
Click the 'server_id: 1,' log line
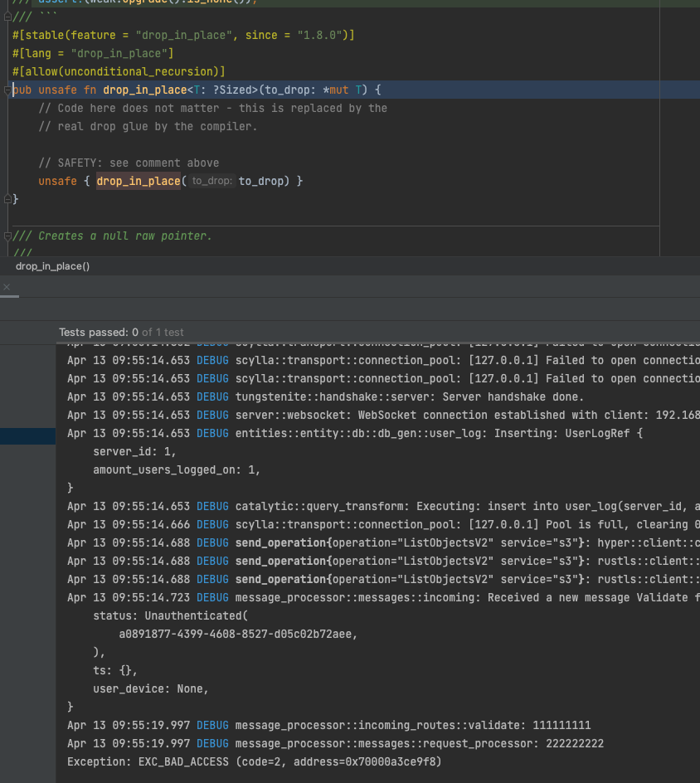click(135, 451)
